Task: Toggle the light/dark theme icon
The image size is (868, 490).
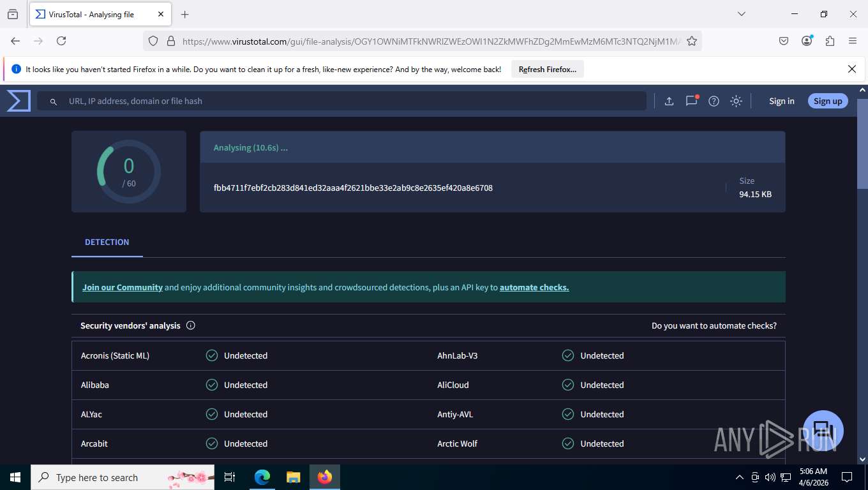Action: click(x=736, y=101)
